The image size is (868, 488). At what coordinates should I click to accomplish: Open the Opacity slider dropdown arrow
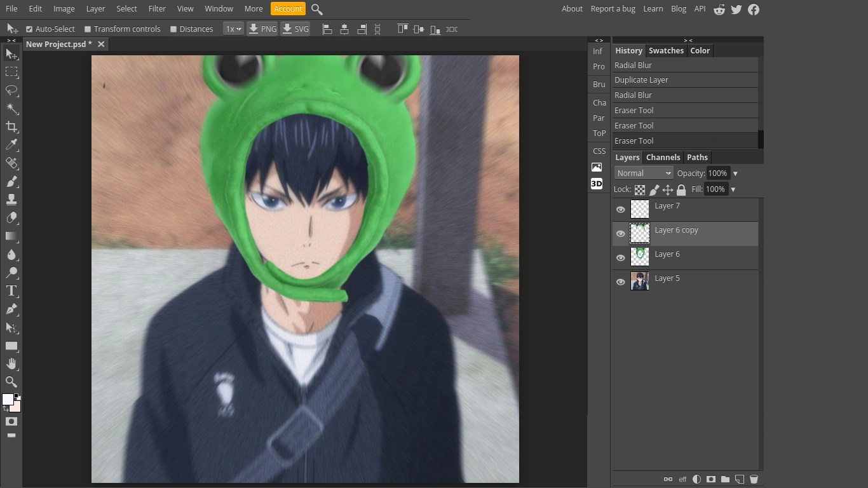point(735,173)
